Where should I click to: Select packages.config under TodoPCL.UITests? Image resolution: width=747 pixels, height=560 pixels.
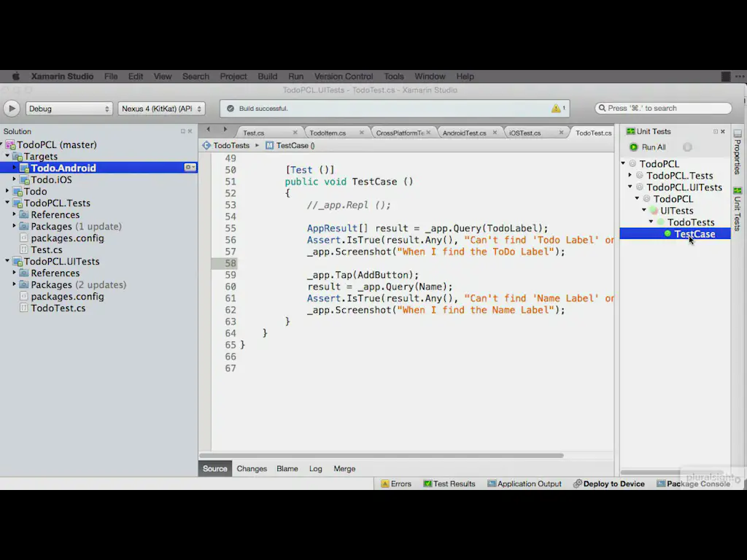67,296
